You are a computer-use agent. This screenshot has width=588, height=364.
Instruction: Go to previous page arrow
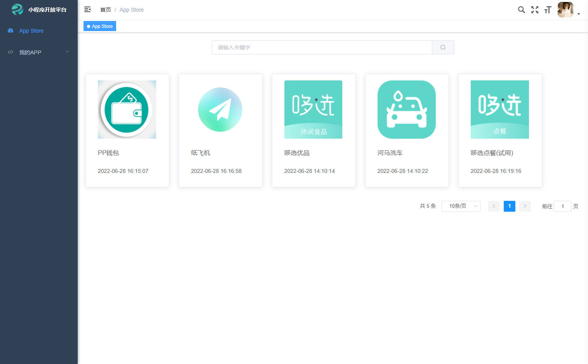click(x=494, y=206)
